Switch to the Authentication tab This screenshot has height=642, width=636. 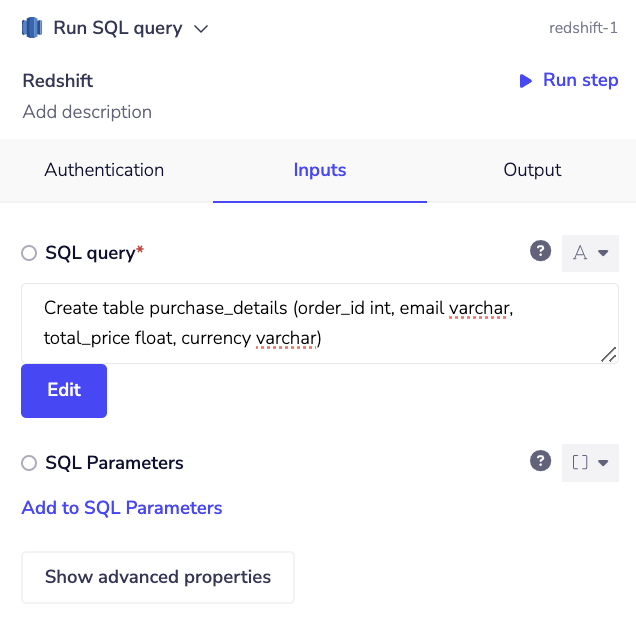(104, 170)
